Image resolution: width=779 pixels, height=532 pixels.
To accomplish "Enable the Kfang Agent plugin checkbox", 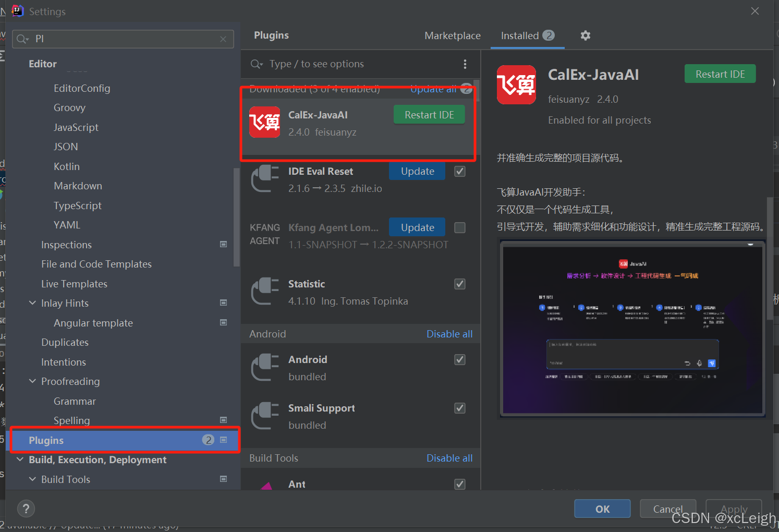I will click(x=460, y=228).
